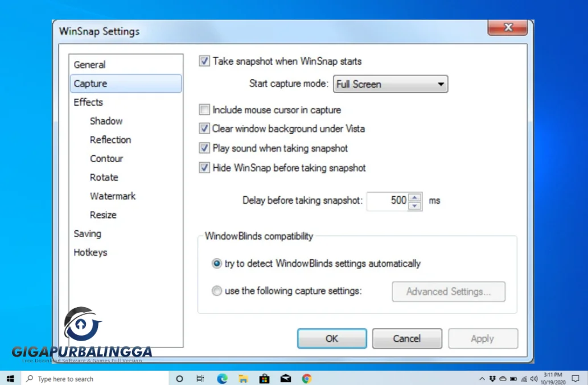
Task: Open Cortana from the taskbar
Action: click(x=179, y=379)
